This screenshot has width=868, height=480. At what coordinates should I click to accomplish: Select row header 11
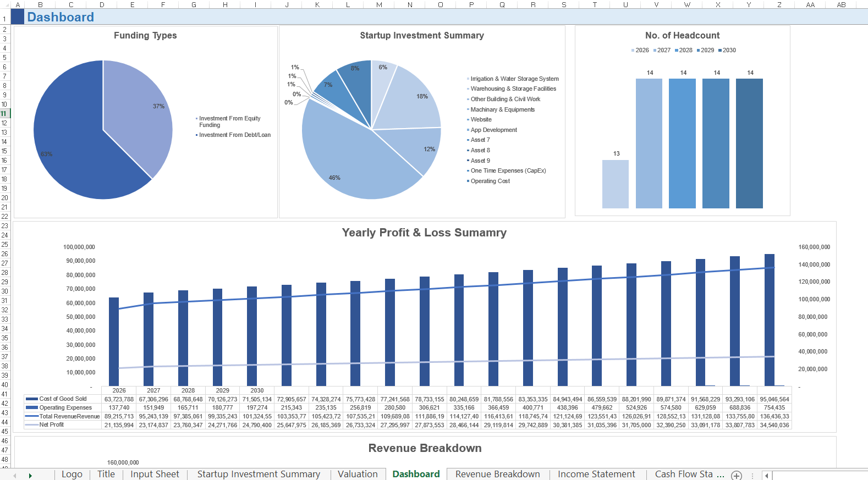pyautogui.click(x=4, y=114)
